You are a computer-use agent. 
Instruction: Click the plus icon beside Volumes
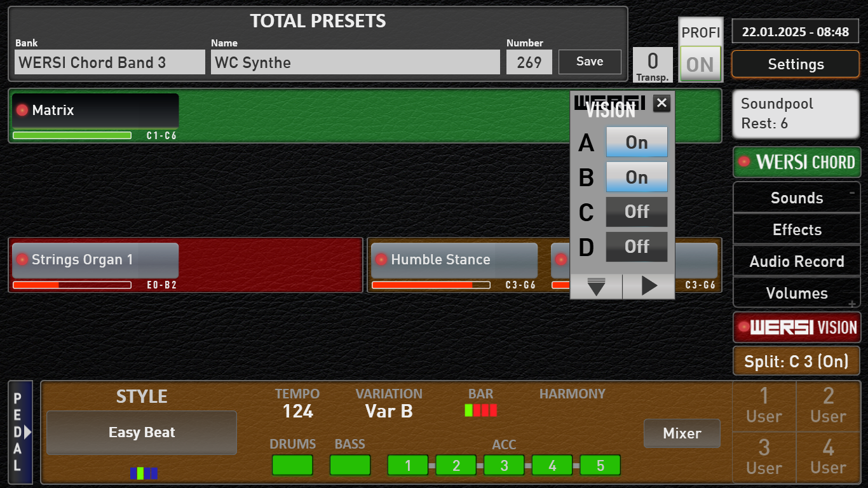tap(852, 304)
